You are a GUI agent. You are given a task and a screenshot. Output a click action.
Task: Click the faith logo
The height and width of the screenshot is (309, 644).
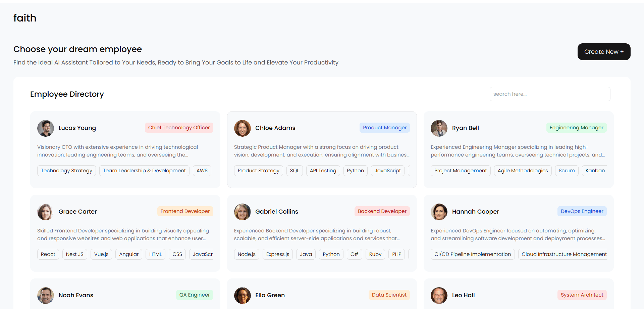pos(25,18)
